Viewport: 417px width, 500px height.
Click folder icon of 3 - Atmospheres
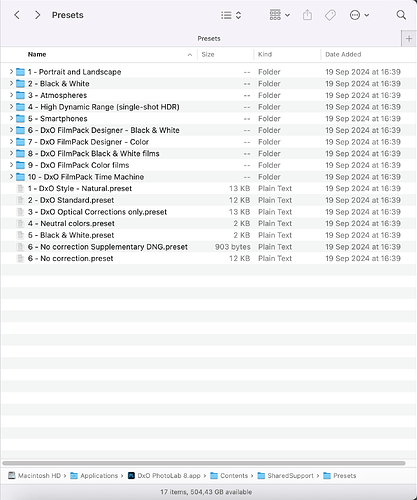click(20, 95)
